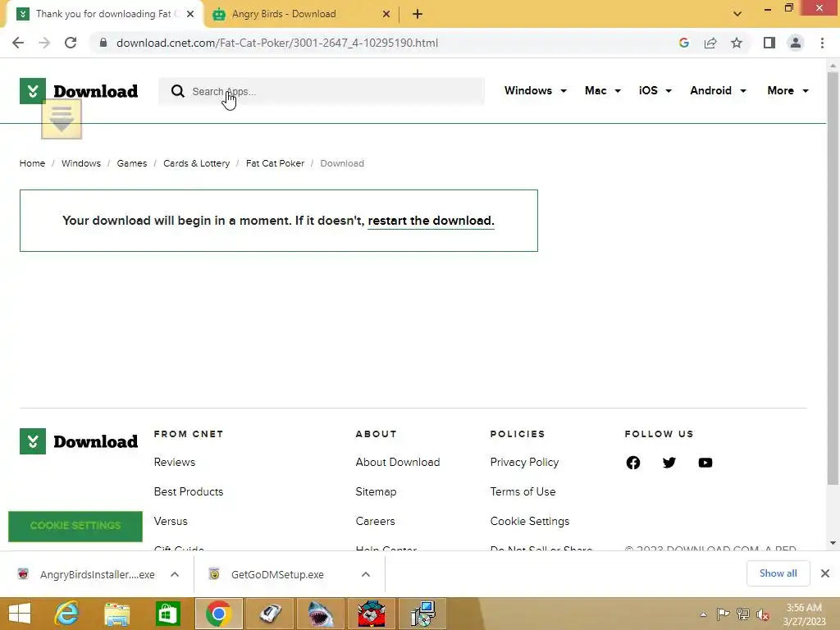
Task: Open the Chrome profile avatar
Action: point(796,43)
